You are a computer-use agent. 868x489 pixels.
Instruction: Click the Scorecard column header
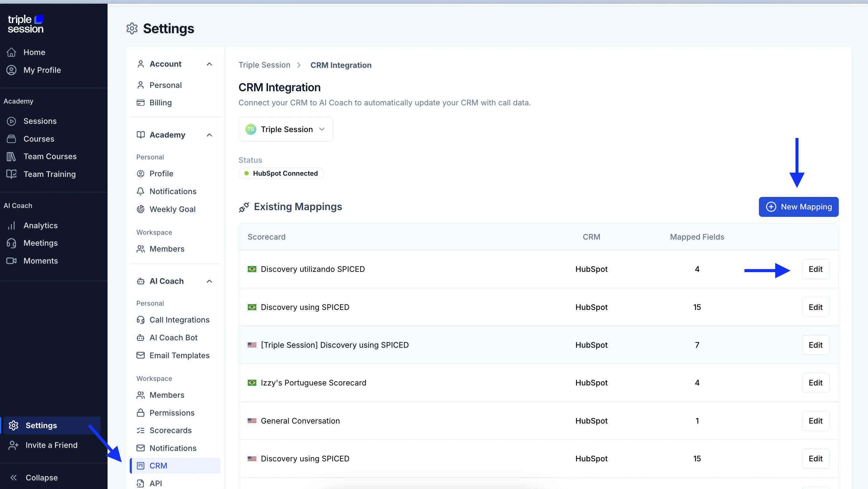click(x=266, y=237)
